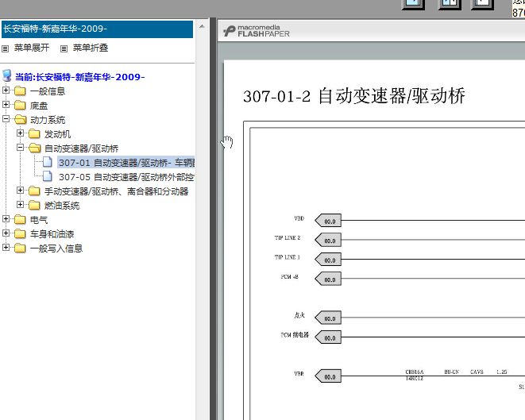Screen dimensions: 525x420
Task: Expand the 发动机 subfolder
Action: [x=20, y=133]
